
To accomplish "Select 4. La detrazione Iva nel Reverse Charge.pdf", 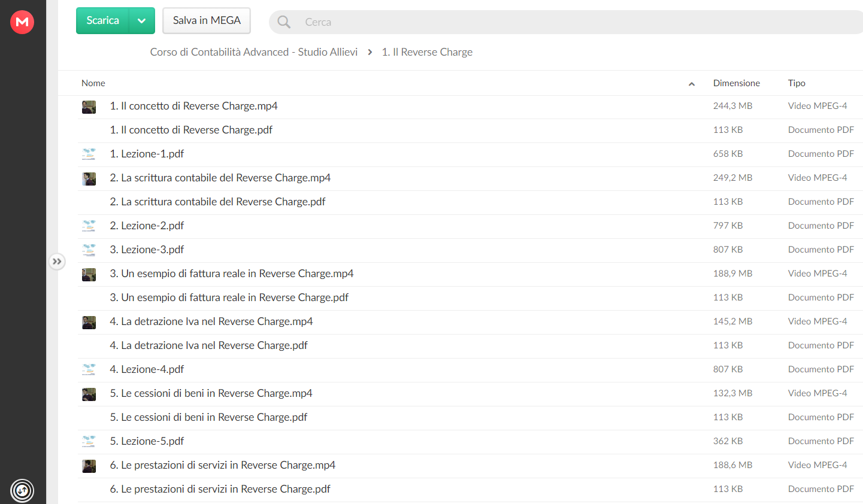I will point(208,345).
